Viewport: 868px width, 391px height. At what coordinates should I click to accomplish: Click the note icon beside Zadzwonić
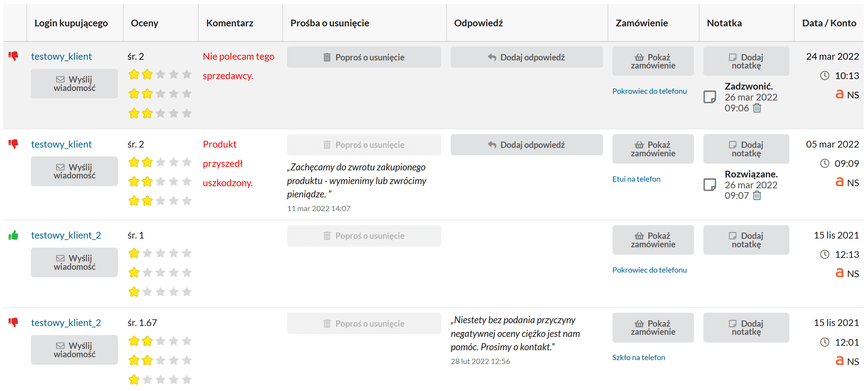point(710,97)
